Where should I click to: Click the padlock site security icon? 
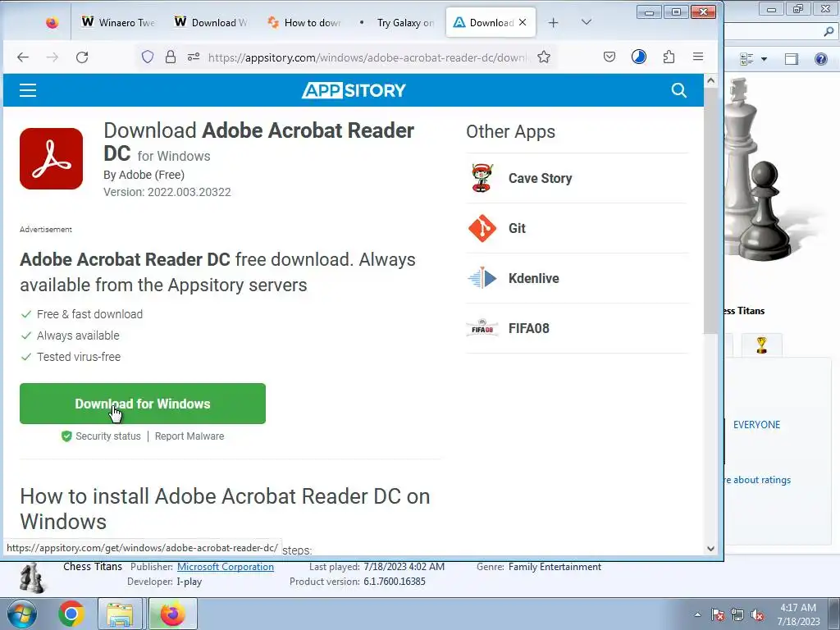tap(171, 57)
